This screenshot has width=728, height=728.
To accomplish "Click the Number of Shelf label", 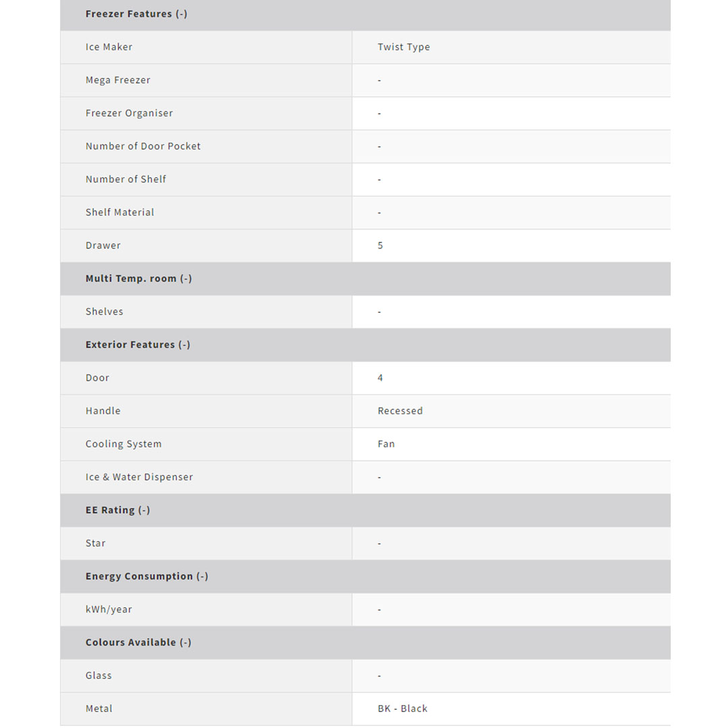I will point(126,179).
